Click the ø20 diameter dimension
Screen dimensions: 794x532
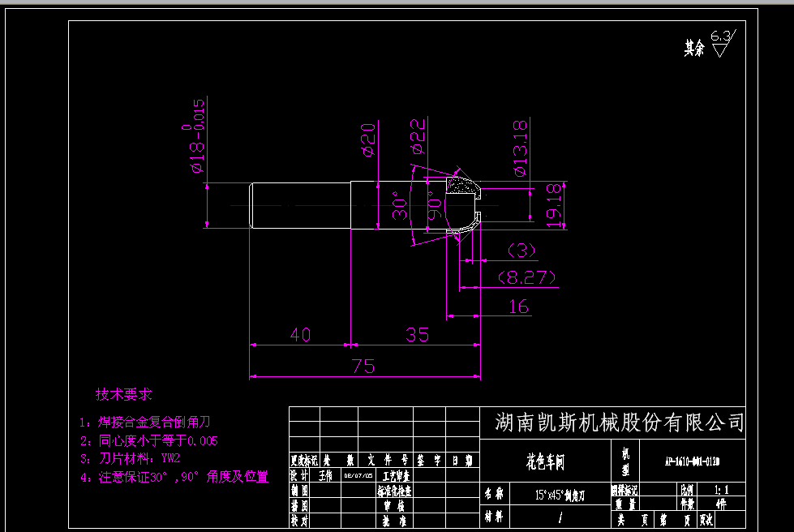click(369, 139)
